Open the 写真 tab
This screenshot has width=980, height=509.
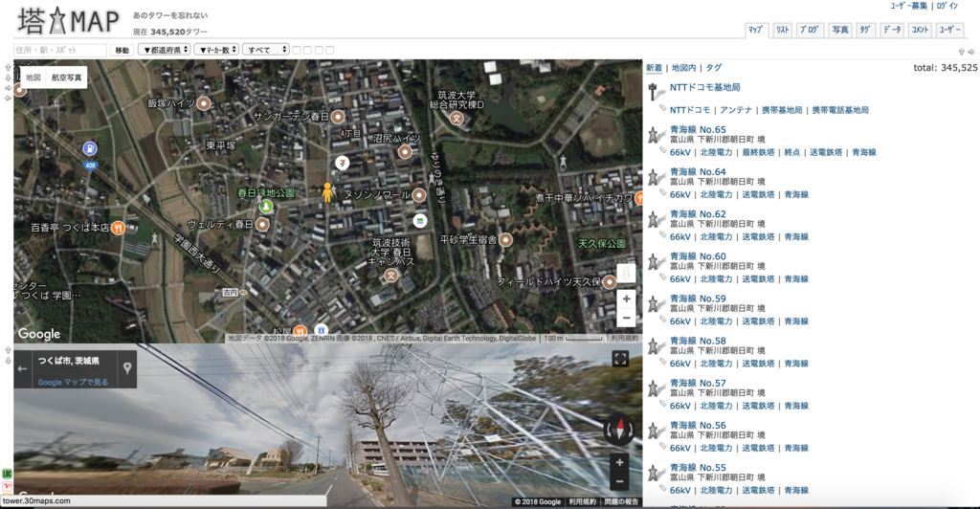(x=840, y=30)
